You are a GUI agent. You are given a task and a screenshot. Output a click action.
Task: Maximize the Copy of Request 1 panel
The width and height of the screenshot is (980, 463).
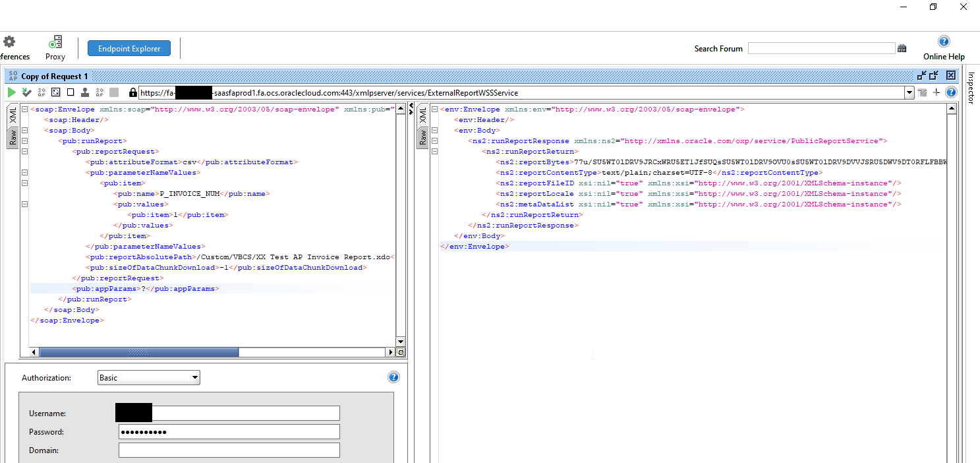tap(934, 76)
